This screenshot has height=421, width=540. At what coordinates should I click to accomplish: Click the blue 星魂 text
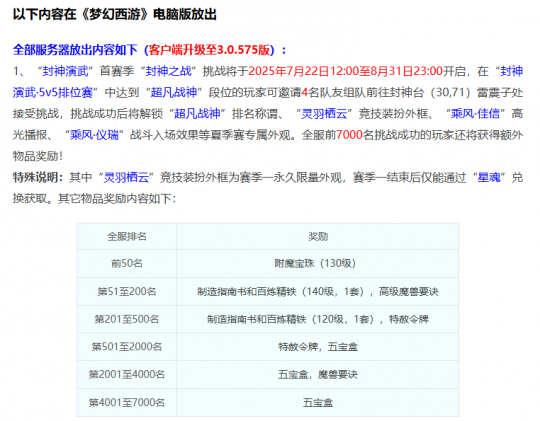click(489, 178)
